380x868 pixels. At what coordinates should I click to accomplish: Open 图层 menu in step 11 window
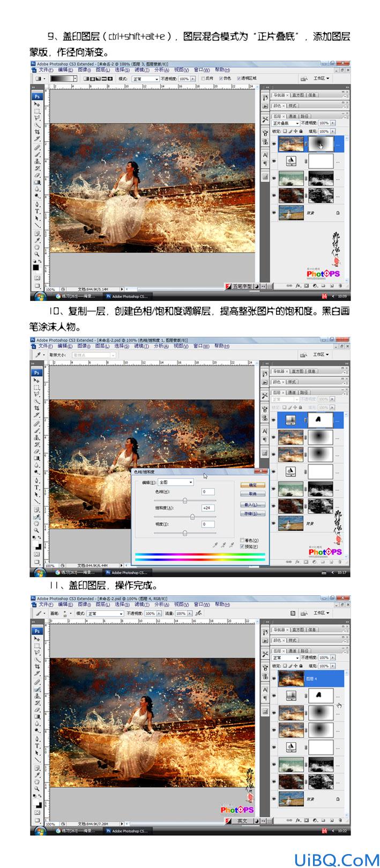103,604
